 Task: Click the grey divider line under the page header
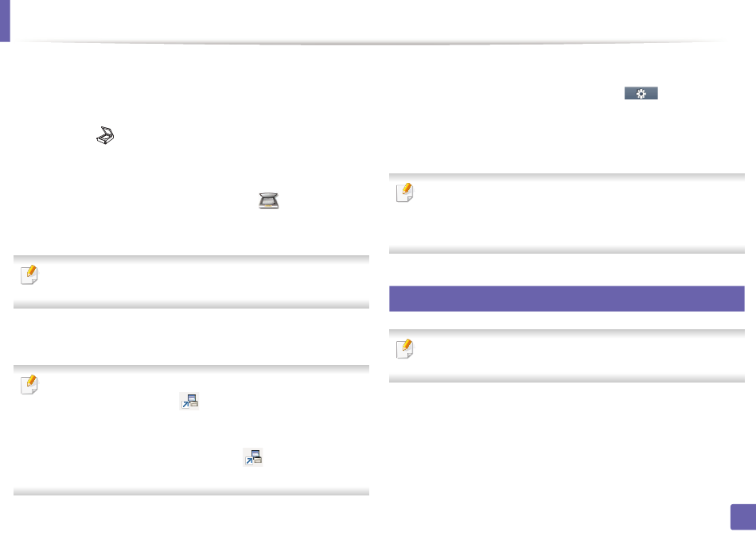coord(372,43)
